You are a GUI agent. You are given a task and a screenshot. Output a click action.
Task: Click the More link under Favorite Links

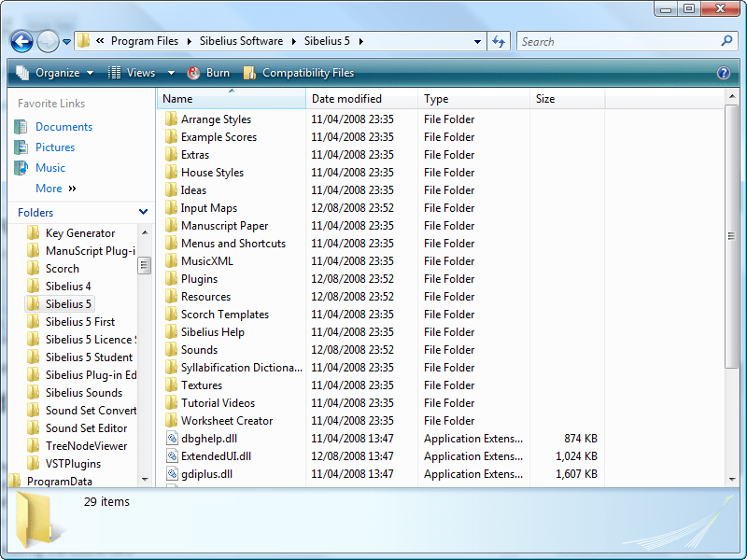47,188
